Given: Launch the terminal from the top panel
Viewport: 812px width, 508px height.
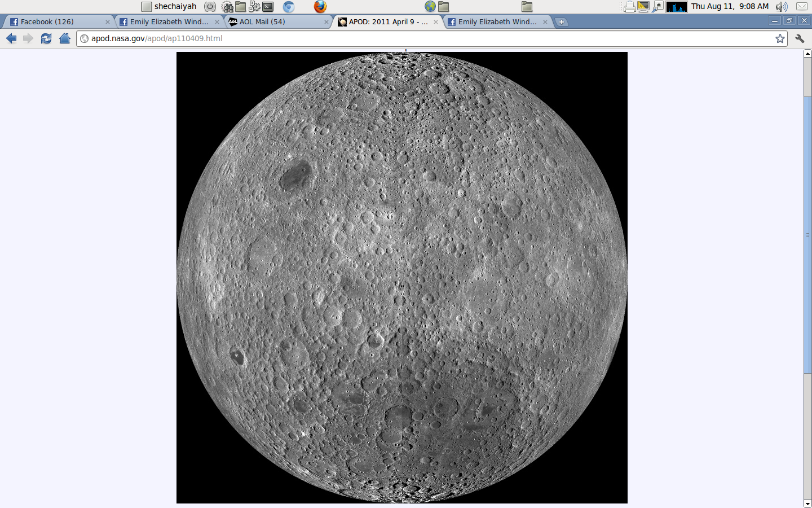Looking at the screenshot, I should [268, 7].
